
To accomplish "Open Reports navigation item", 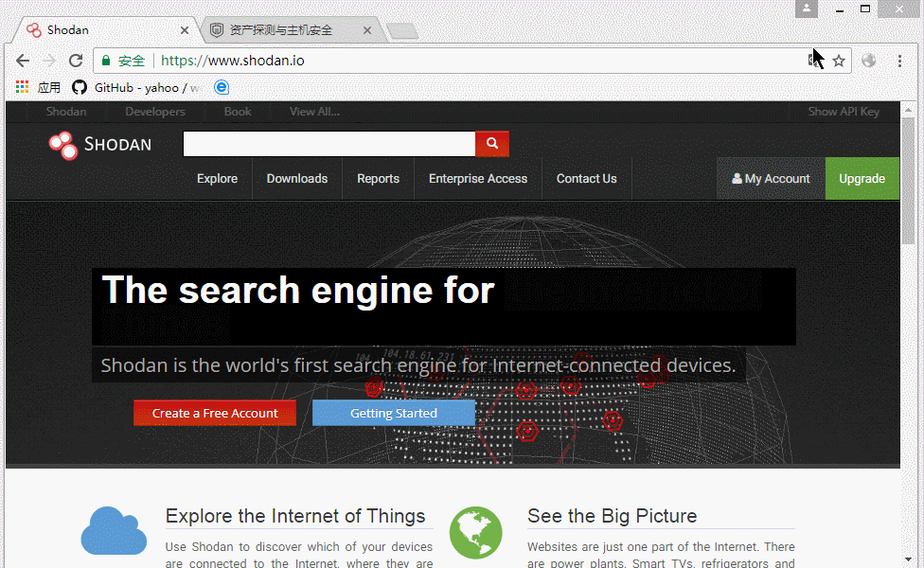I will tap(378, 179).
